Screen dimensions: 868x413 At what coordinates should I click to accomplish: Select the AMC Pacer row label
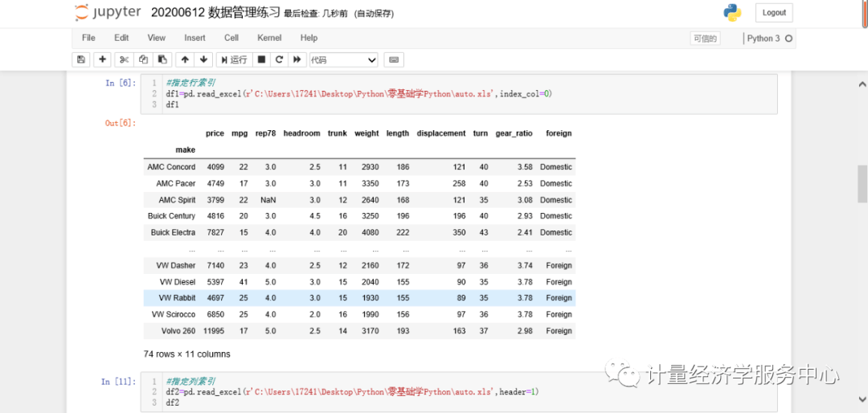pyautogui.click(x=176, y=183)
